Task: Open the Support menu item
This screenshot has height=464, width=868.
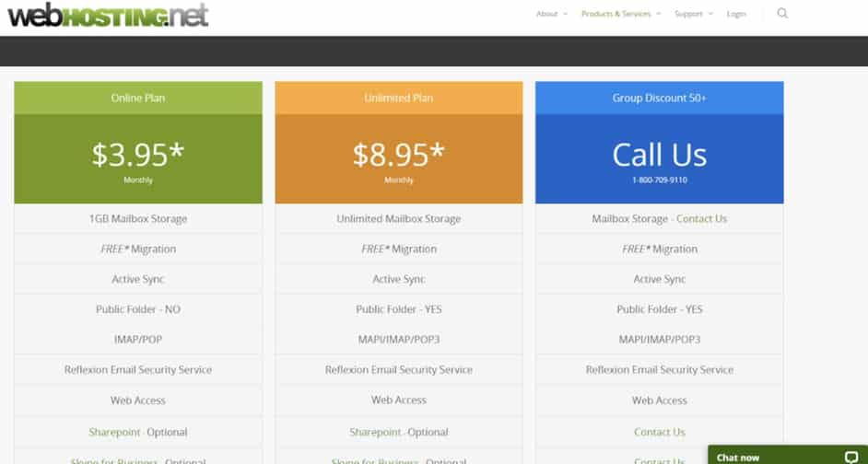Action: pos(688,14)
